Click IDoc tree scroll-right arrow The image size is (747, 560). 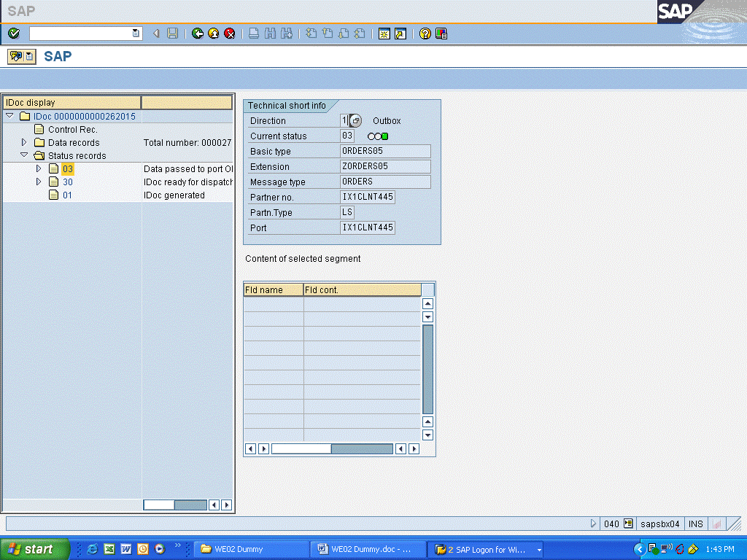(x=227, y=505)
